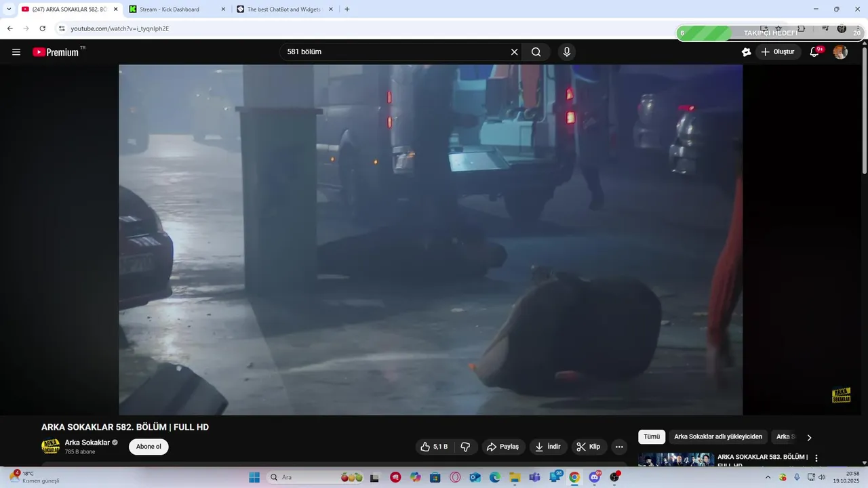
Task: Open Microsoft Edge from the taskbar
Action: click(x=494, y=477)
